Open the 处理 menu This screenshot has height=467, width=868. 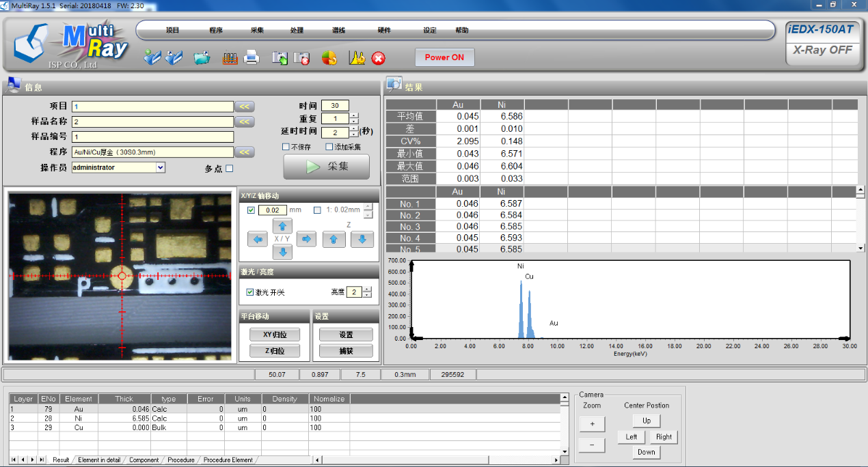[297, 31]
